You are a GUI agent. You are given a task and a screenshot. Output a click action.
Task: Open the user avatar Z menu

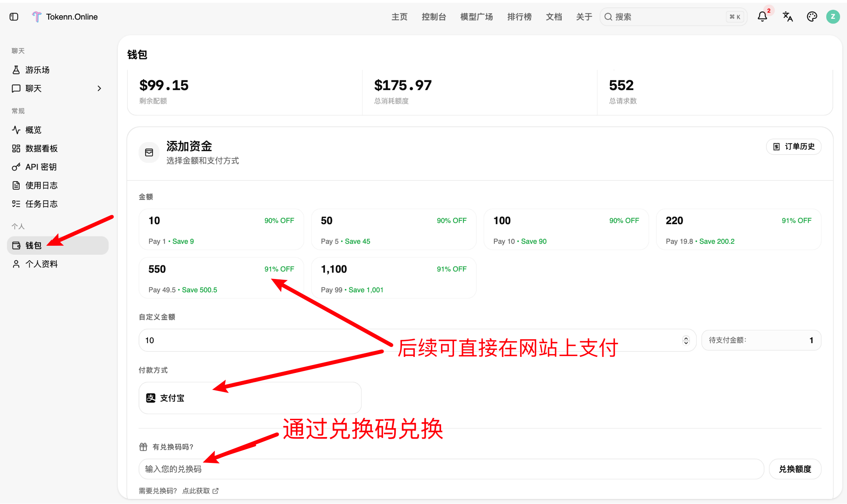tap(833, 17)
